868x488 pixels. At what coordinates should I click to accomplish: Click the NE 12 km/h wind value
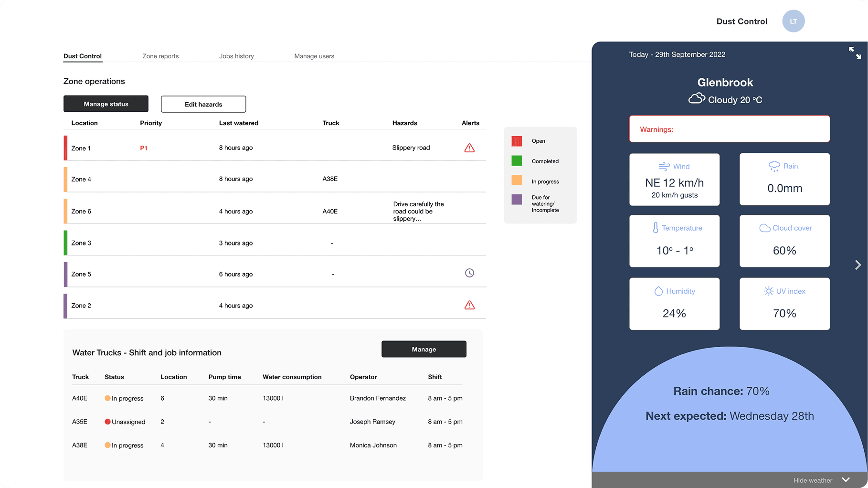click(x=674, y=183)
